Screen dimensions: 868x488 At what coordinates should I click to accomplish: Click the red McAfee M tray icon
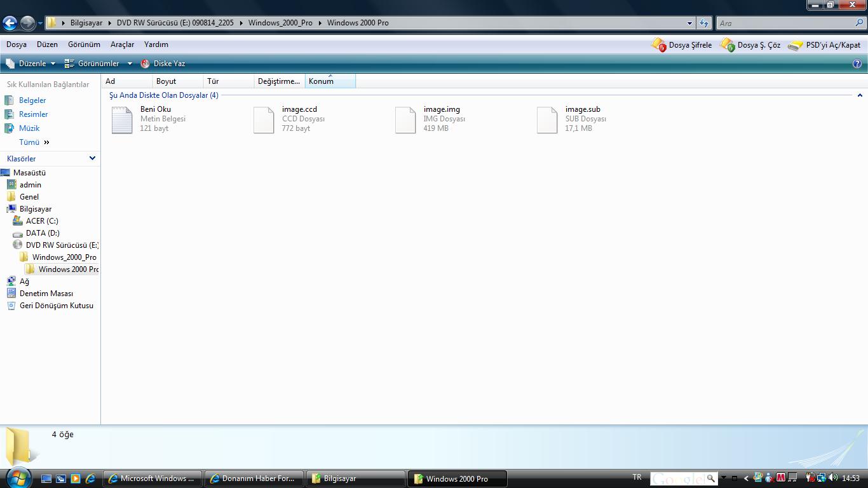coord(781,478)
